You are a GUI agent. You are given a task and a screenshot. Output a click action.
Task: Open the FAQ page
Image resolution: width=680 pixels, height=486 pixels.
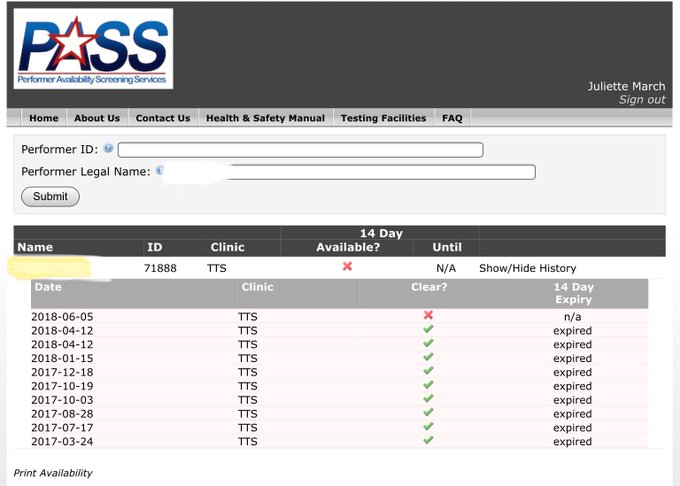452,118
